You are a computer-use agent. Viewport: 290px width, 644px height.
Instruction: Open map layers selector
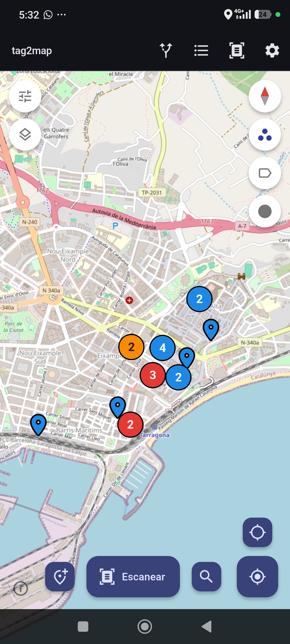point(25,134)
